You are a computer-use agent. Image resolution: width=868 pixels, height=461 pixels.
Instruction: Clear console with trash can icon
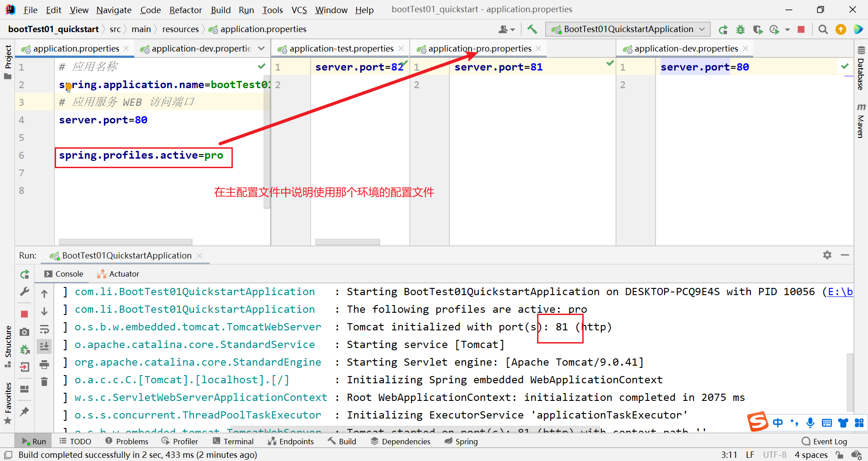44,382
